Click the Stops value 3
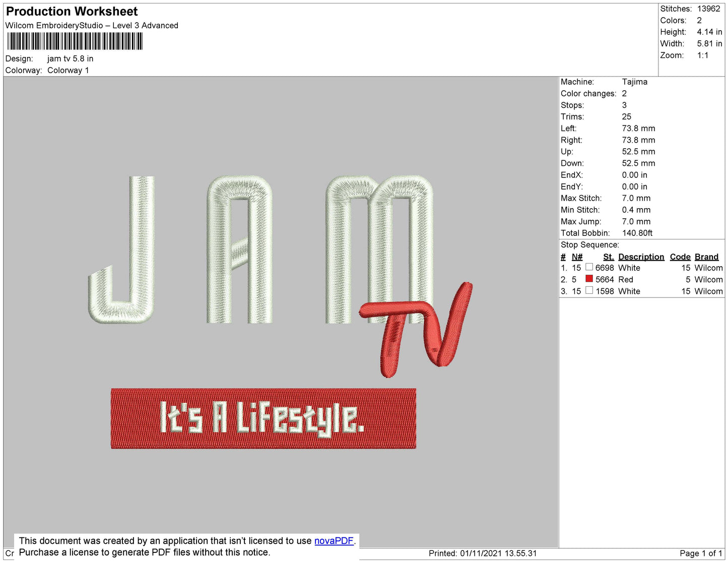The width and height of the screenshot is (728, 563). (x=624, y=105)
